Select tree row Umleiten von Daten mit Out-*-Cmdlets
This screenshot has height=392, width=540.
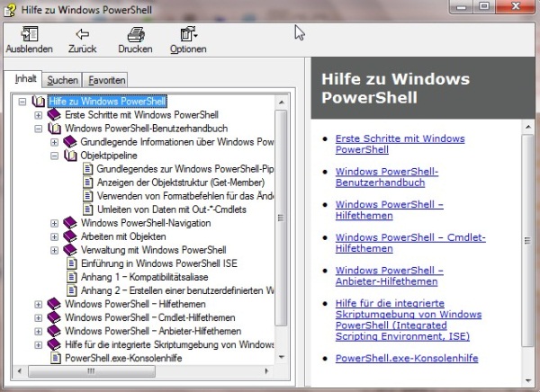(172, 209)
